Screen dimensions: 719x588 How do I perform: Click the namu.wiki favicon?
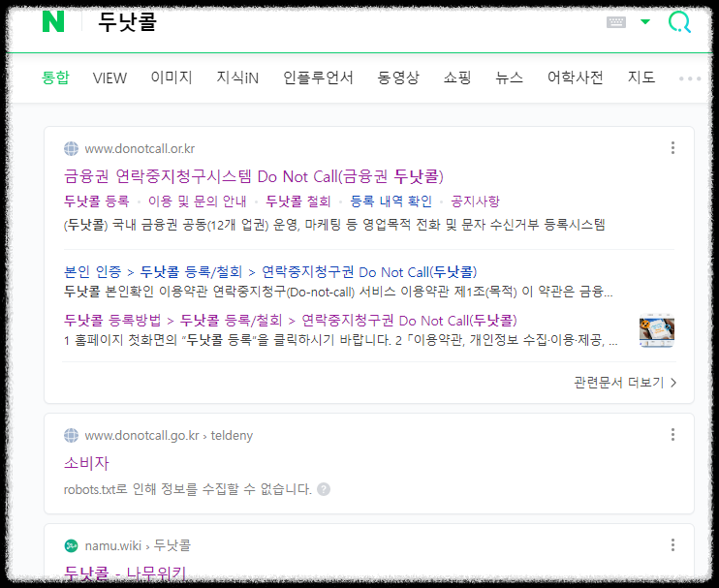71,545
